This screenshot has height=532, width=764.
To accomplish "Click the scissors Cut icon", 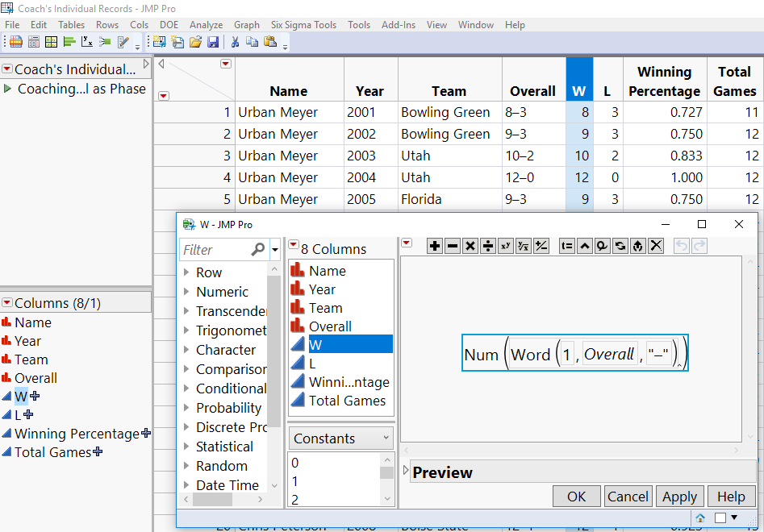I will (x=235, y=42).
